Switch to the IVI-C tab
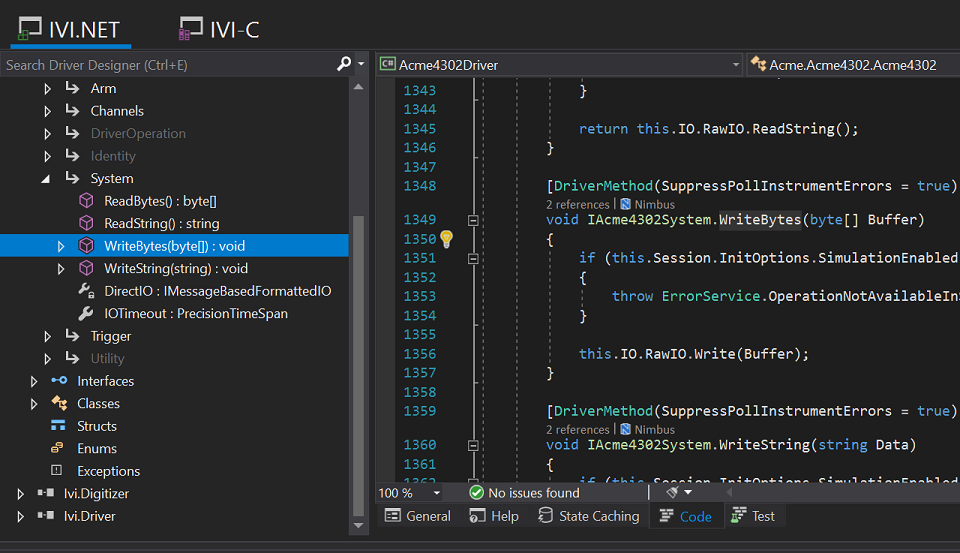Image resolution: width=960 pixels, height=553 pixels. 219,29
